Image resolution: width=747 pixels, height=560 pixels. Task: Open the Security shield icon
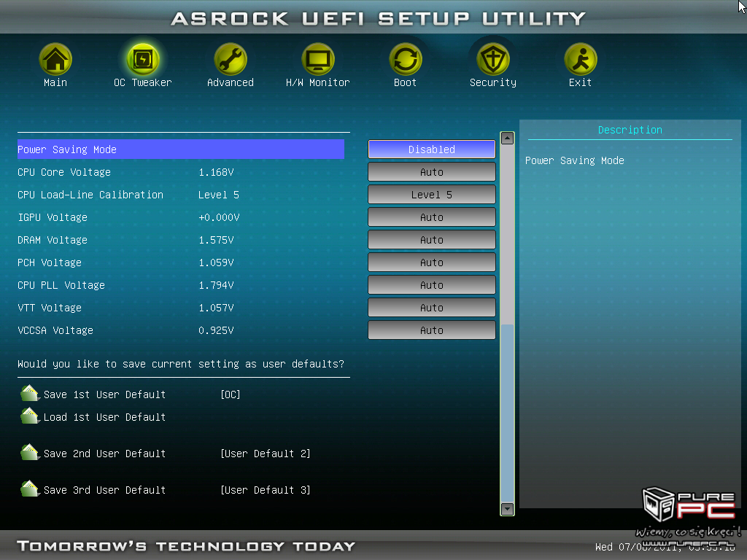493,59
